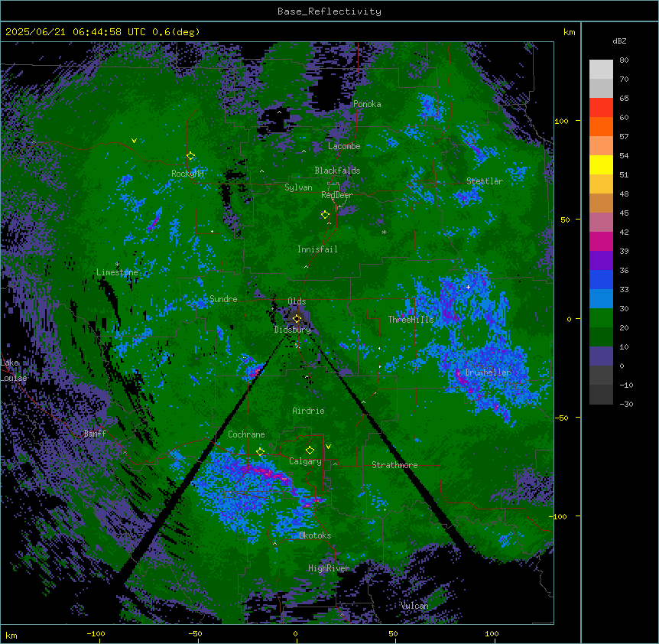This screenshot has height=644, width=659.
Task: Click the white caret marker below Okotoks
Action: tap(275, 544)
